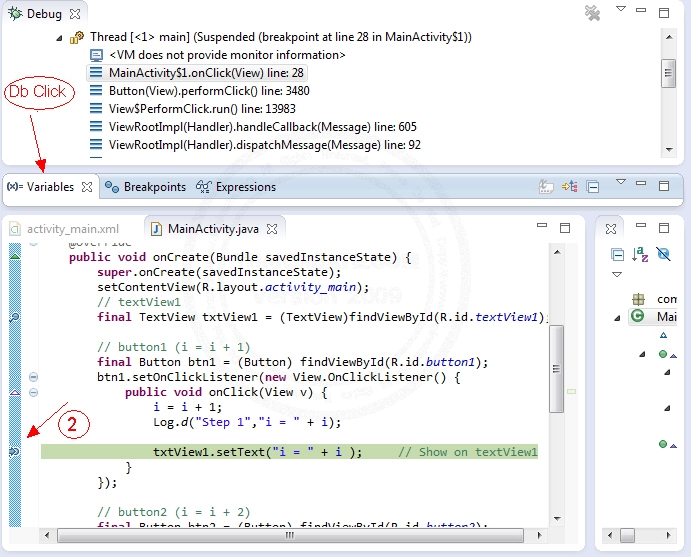Image resolution: width=691 pixels, height=557 pixels.
Task: Click Outline panel horizontal scrollbar thumb
Action: pyautogui.click(x=628, y=535)
